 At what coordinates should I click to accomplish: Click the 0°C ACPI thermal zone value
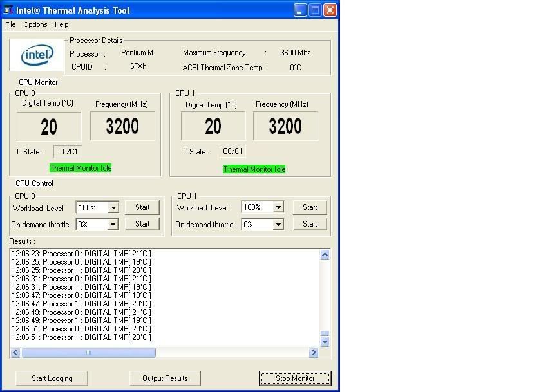tap(296, 67)
